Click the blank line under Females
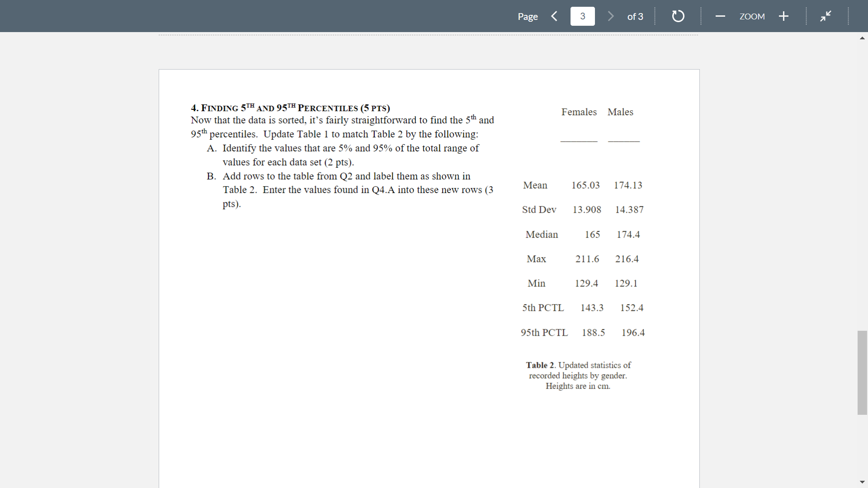The image size is (868, 488). tap(578, 141)
